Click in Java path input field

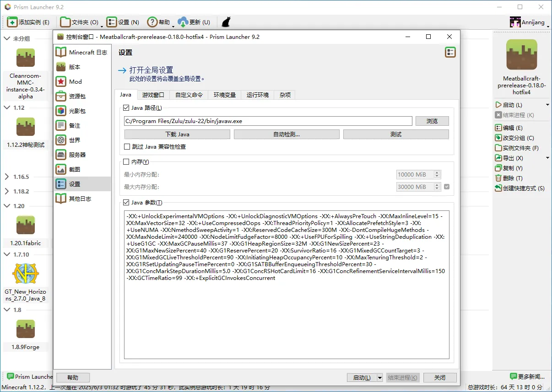[x=268, y=121]
